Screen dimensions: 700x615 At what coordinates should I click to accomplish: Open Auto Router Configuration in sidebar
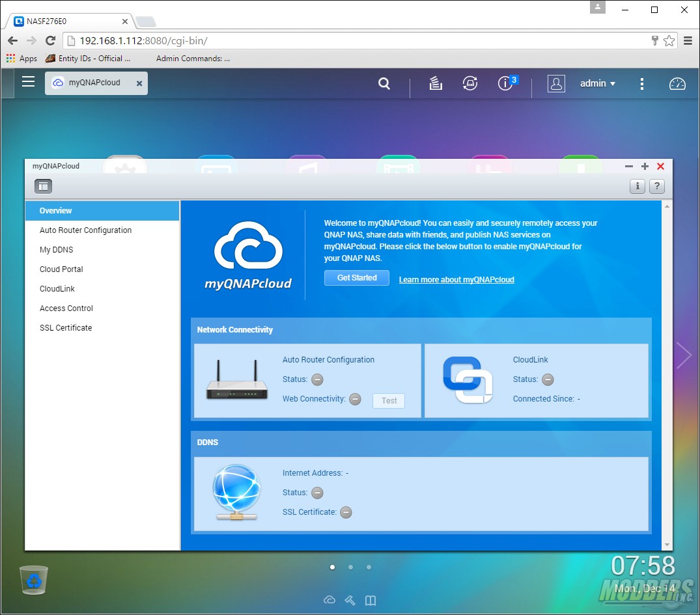(x=102, y=230)
